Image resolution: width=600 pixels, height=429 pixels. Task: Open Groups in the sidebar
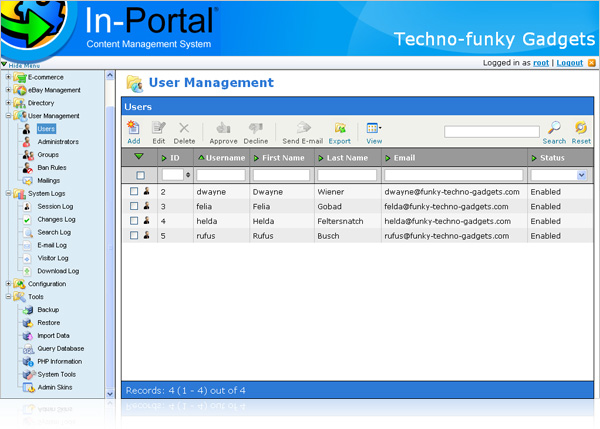[48, 155]
